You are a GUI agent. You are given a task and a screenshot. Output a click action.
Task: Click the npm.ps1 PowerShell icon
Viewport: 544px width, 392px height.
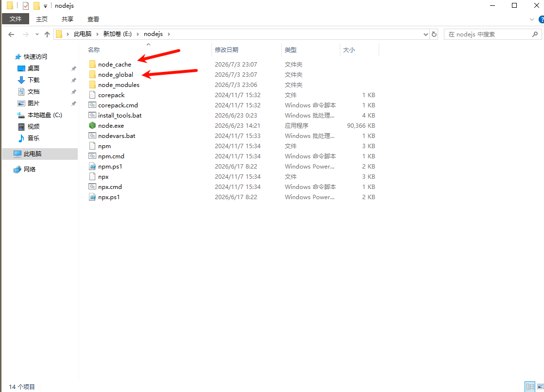[x=92, y=166]
